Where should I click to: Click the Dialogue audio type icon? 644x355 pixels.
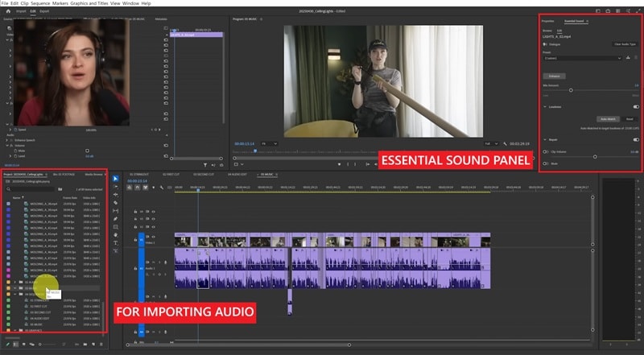pyautogui.click(x=546, y=44)
